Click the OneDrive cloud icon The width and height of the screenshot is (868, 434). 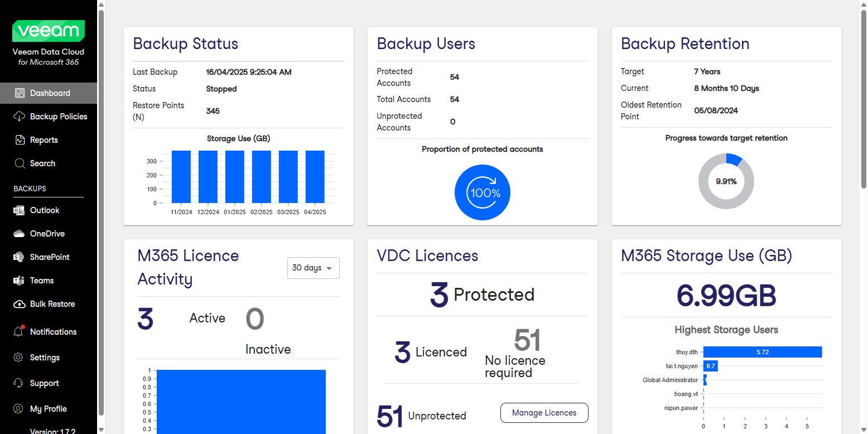coord(20,234)
